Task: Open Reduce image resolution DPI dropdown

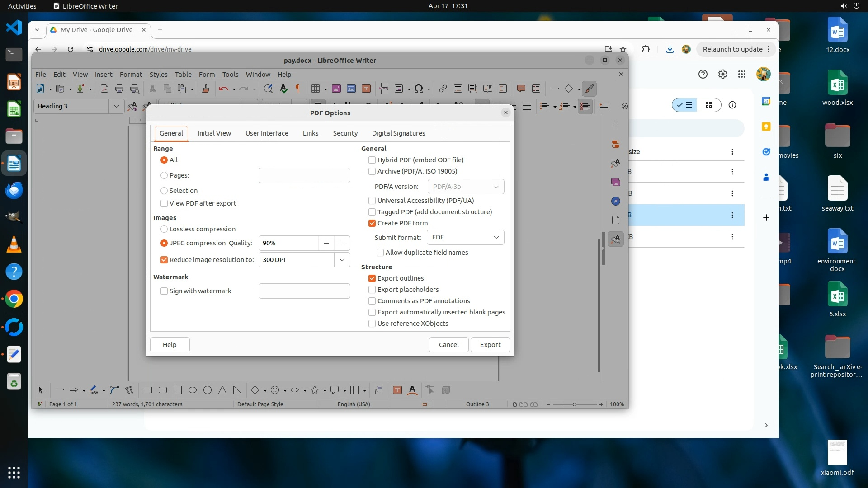Action: click(x=342, y=260)
